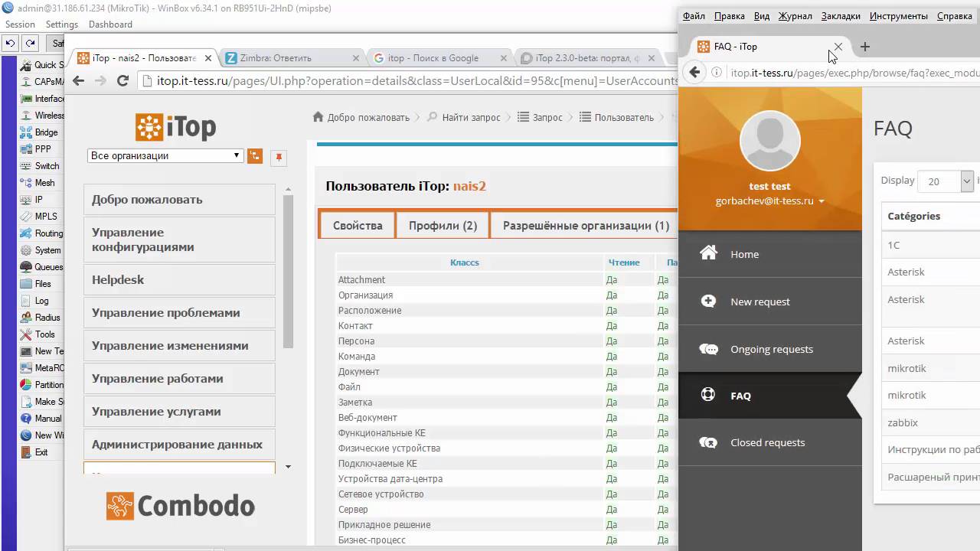Open Queues in WinBox sidebar
980x551 pixels.
pyautogui.click(x=42, y=267)
